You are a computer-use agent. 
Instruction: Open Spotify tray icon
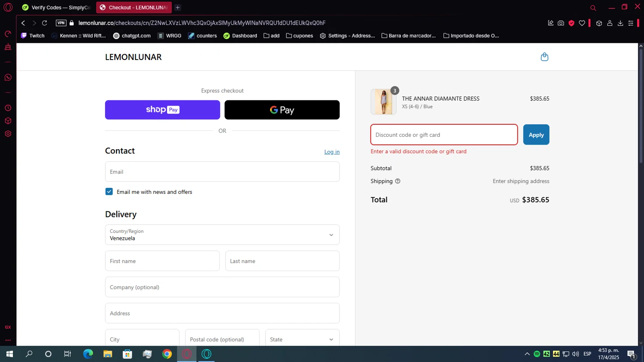coord(537,354)
